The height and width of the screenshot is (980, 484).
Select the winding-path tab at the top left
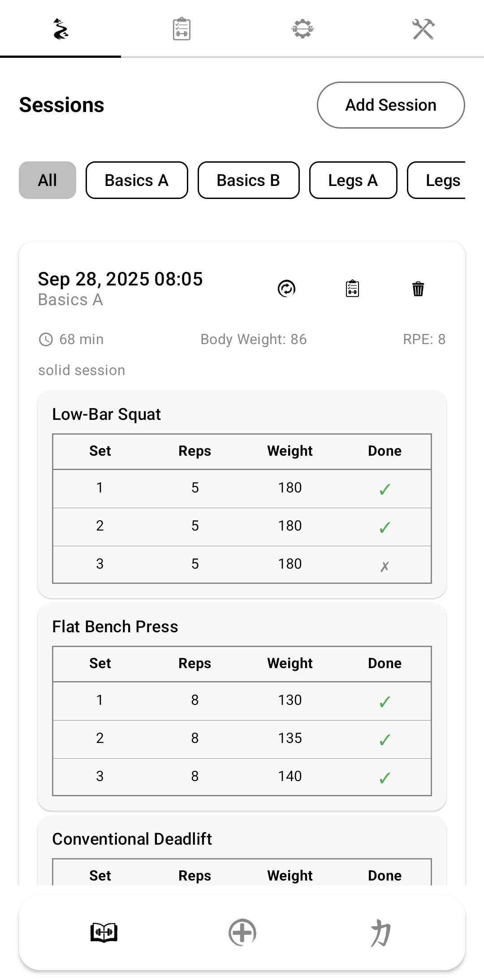[60, 29]
